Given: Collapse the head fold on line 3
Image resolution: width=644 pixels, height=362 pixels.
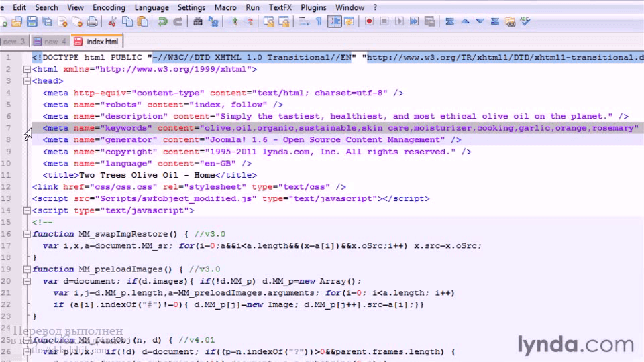Looking at the screenshot, I should point(27,81).
